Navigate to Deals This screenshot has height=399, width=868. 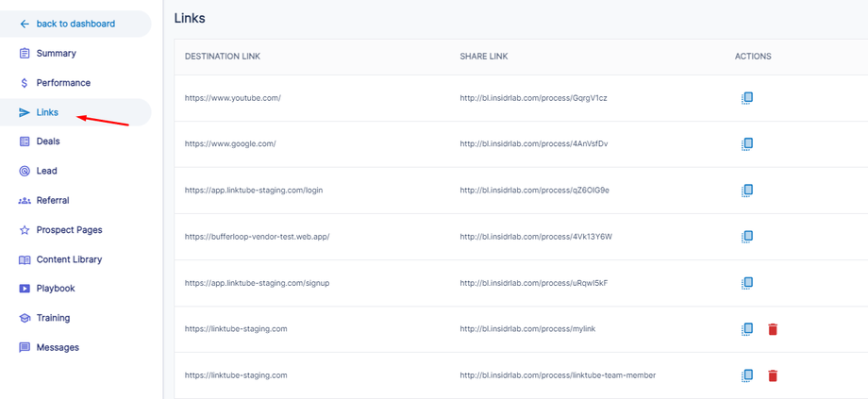pos(48,141)
